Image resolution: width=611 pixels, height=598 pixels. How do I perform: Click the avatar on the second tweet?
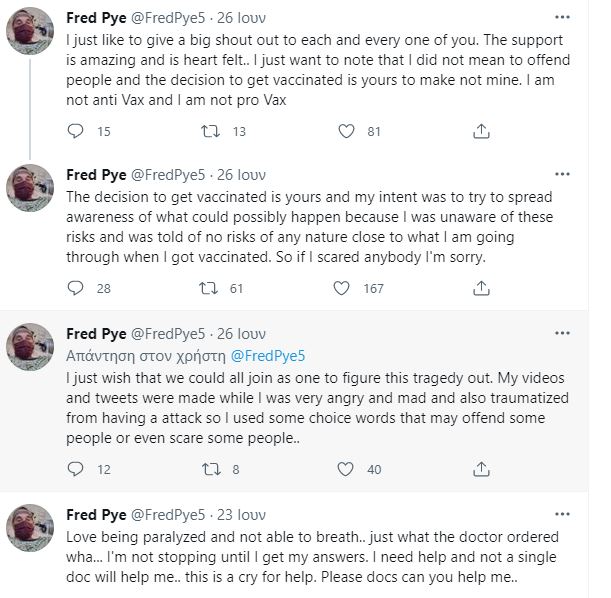click(x=30, y=188)
